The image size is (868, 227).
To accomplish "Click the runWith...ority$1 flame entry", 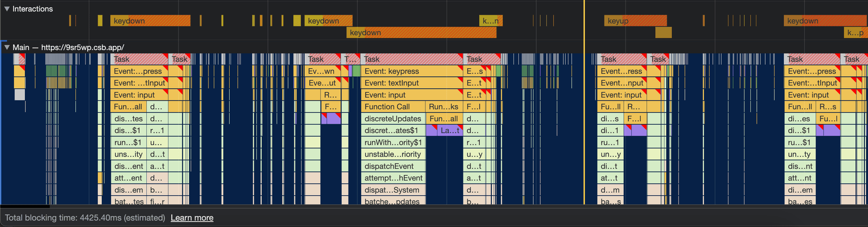I will [x=392, y=142].
